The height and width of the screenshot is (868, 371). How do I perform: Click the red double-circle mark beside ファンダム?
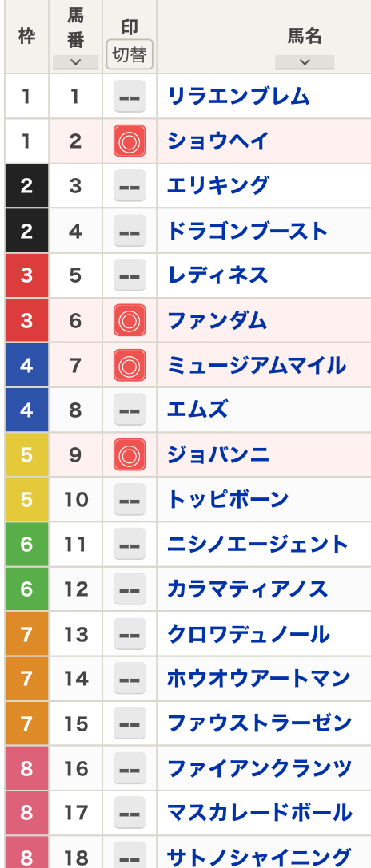click(x=130, y=320)
